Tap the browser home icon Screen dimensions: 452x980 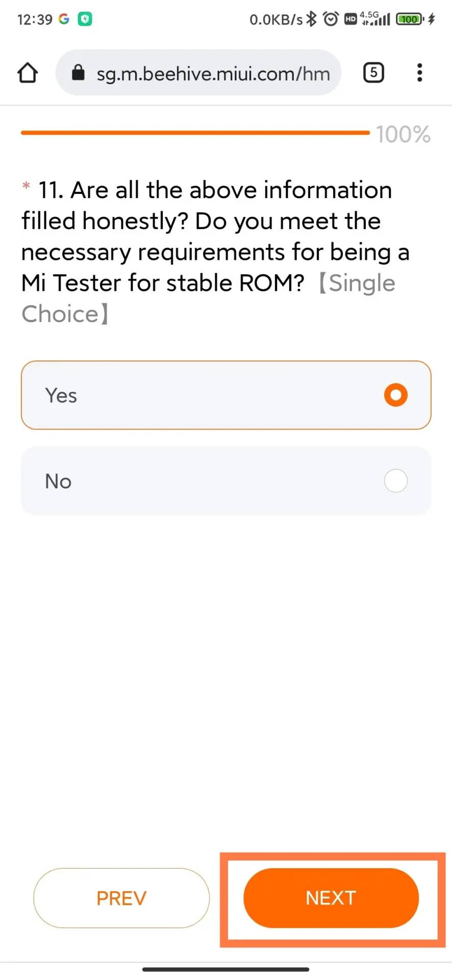pyautogui.click(x=28, y=73)
